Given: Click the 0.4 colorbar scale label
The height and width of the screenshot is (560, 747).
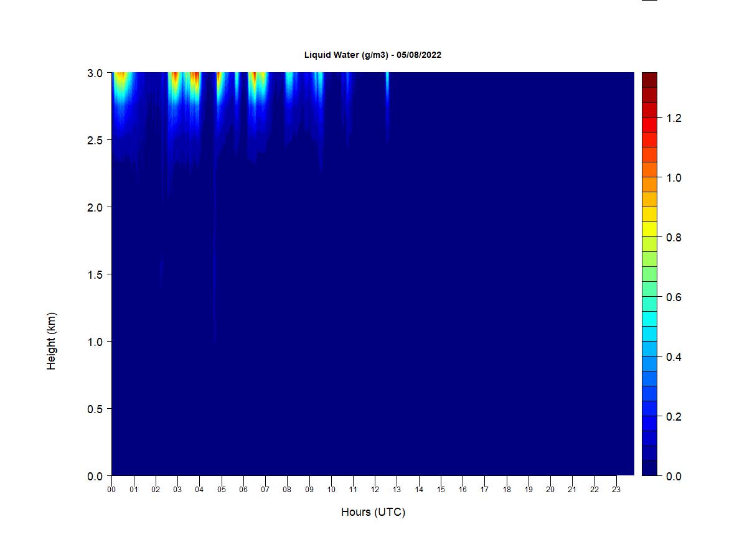Looking at the screenshot, I should coord(674,357).
